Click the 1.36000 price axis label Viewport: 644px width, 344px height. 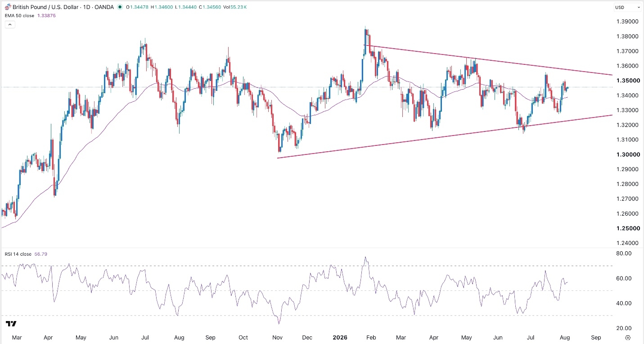[628, 66]
